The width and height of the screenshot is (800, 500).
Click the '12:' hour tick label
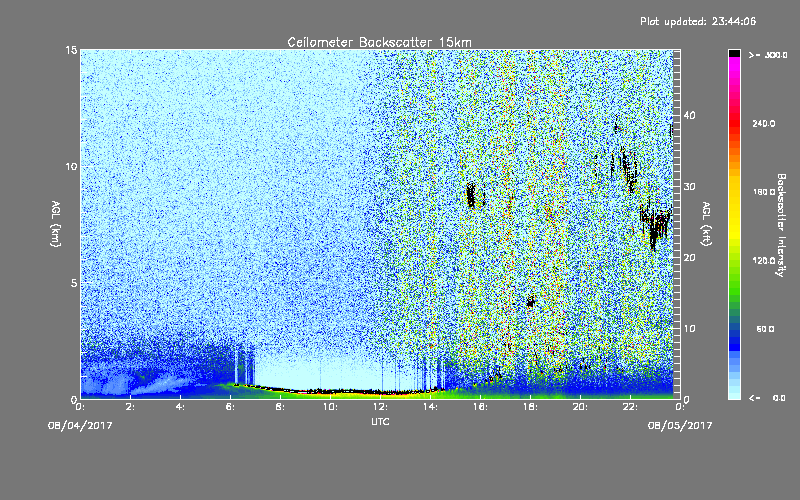(x=380, y=407)
